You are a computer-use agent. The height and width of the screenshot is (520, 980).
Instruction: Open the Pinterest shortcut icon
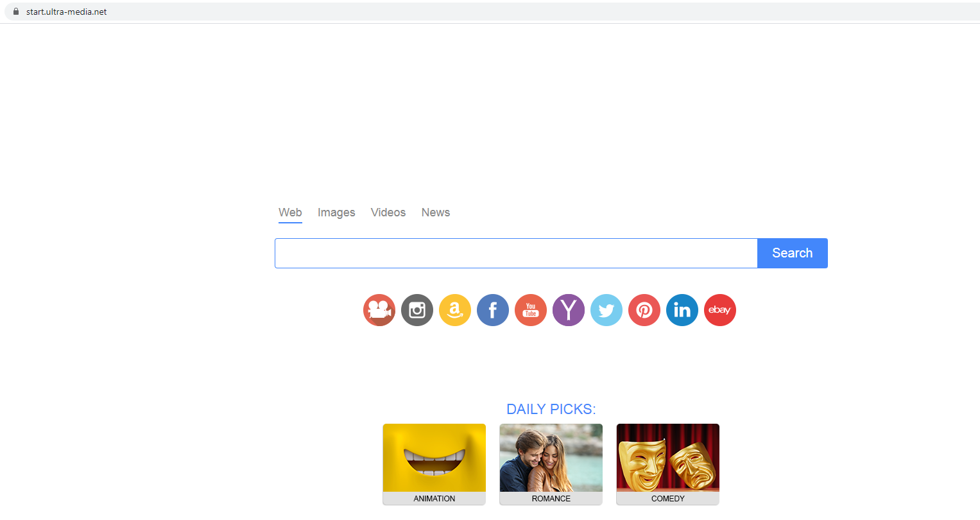click(644, 310)
